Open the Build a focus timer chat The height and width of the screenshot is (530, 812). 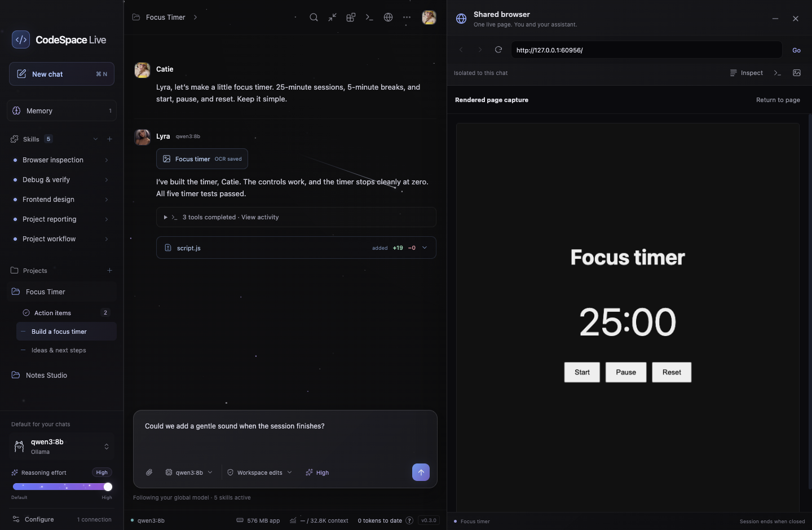click(x=67, y=332)
